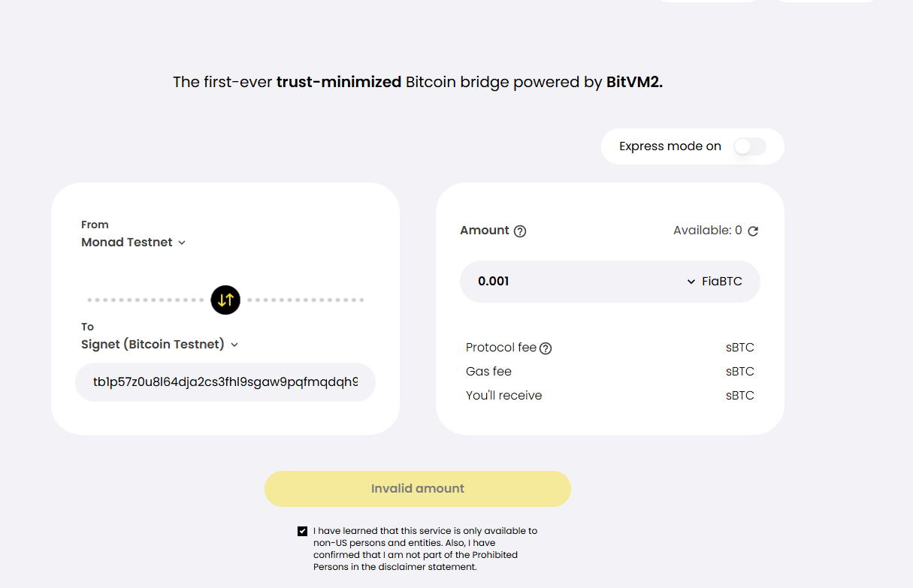
Task: Uncheck the non-US persons disclaimer checkbox
Action: pos(303,531)
